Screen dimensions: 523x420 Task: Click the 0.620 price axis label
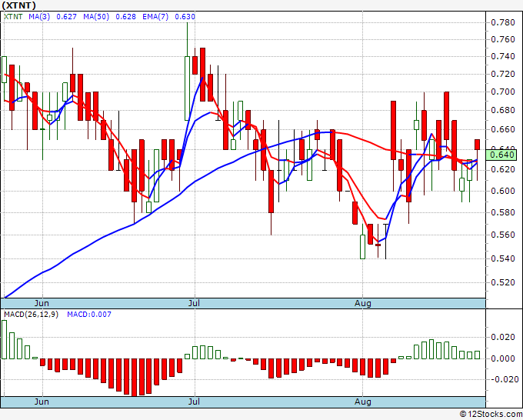503,169
